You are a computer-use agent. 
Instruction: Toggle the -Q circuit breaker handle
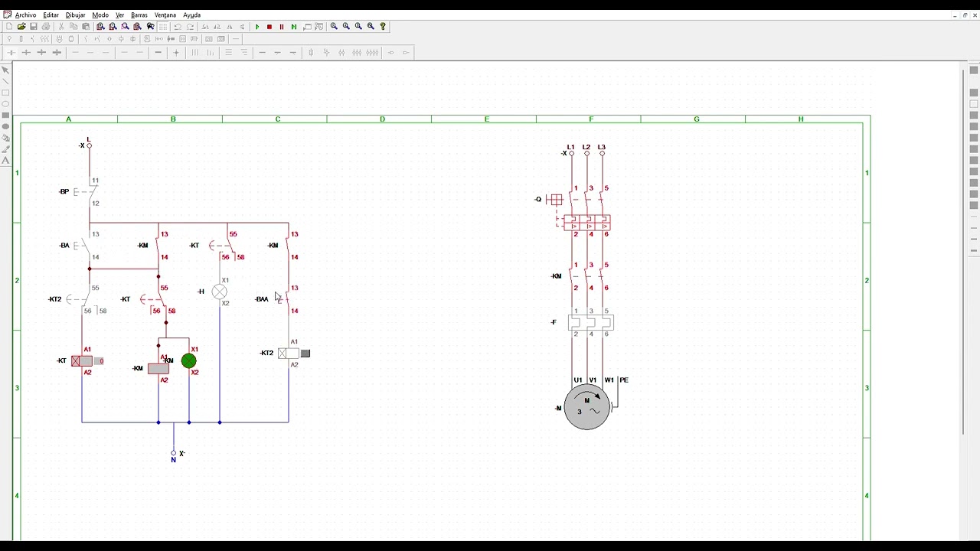(555, 200)
